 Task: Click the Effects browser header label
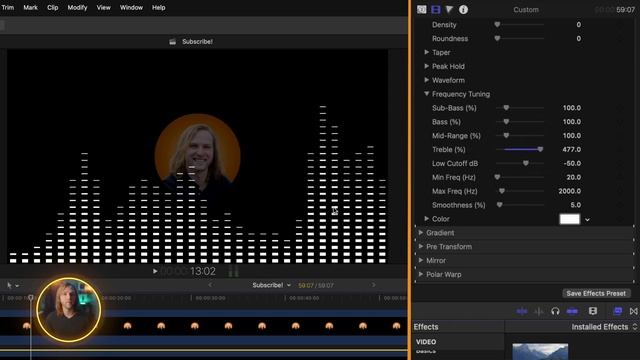coord(426,327)
